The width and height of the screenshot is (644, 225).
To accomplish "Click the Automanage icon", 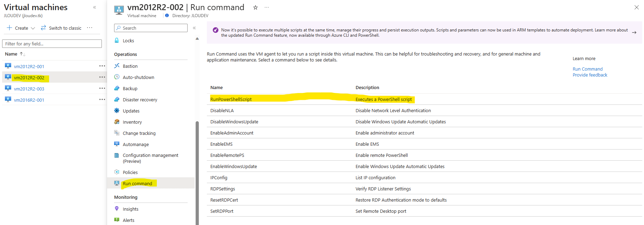I will pyautogui.click(x=117, y=144).
